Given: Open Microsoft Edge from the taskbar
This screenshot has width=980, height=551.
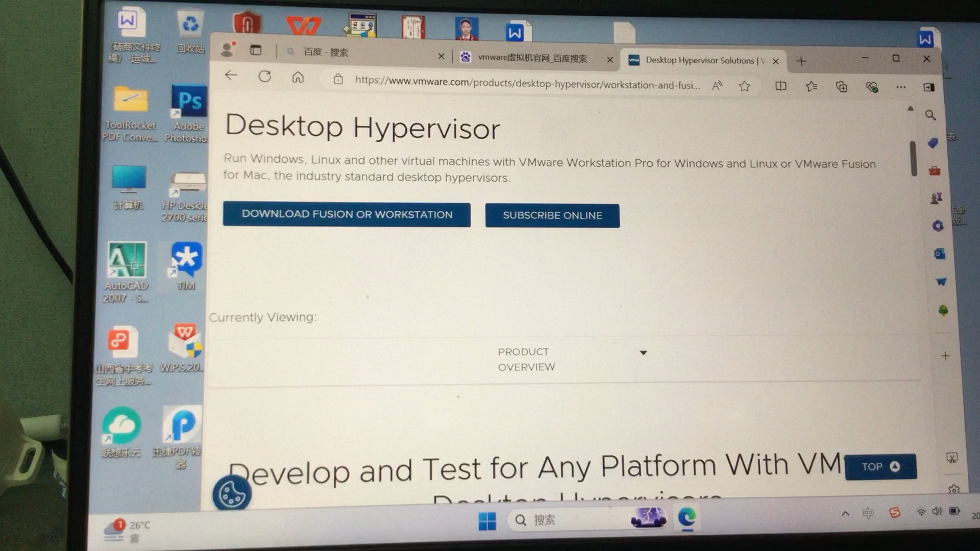Looking at the screenshot, I should (x=687, y=518).
